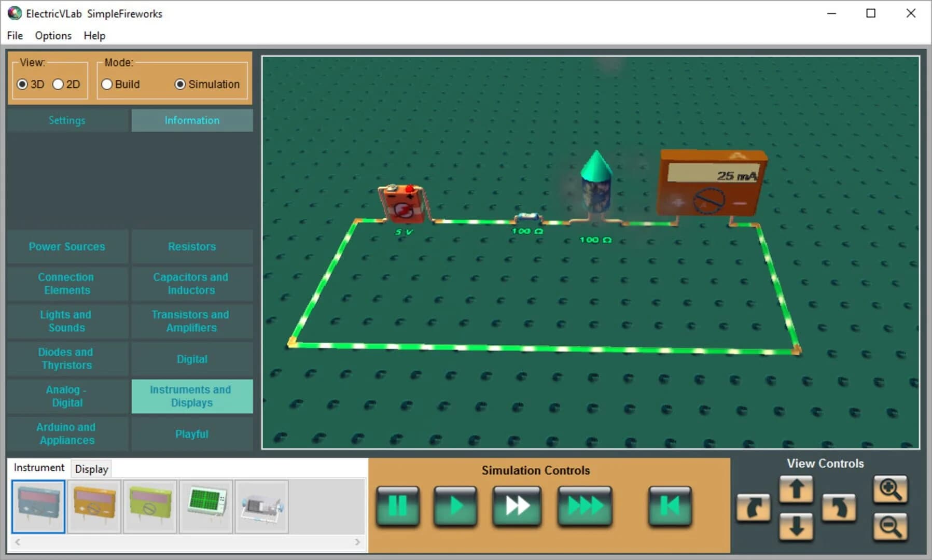Zoom out using the minus magnifier control
This screenshot has height=560, width=932.
pyautogui.click(x=891, y=526)
